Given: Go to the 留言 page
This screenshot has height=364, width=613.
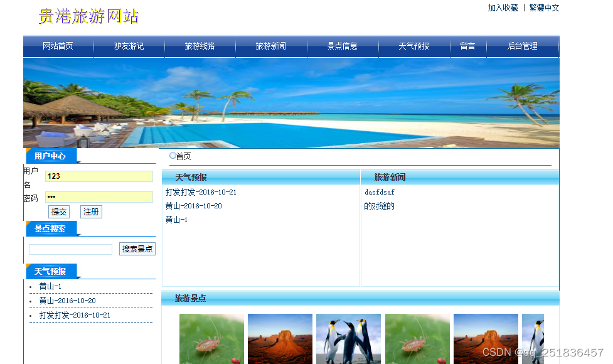Looking at the screenshot, I should 467,46.
